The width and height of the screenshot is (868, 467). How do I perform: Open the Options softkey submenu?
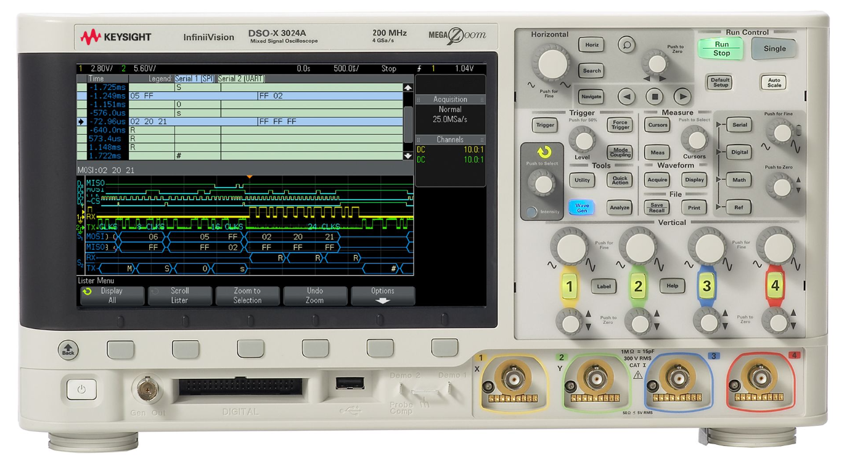383,296
